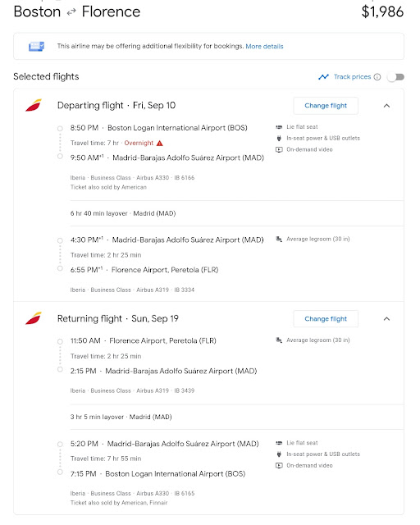
Task: Change the departing flight on Sep 10
Action: (326, 106)
